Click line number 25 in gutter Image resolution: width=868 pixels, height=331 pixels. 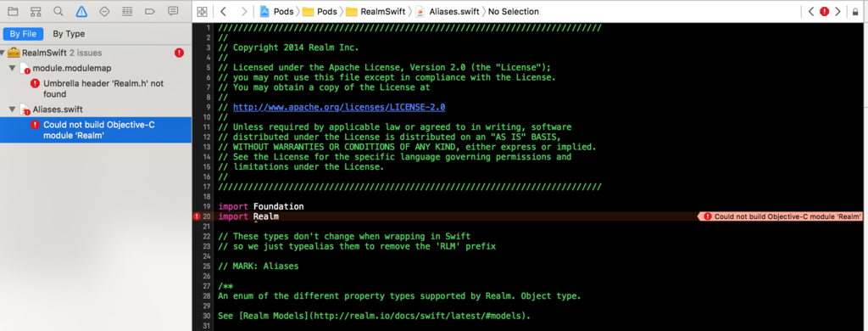pyautogui.click(x=206, y=266)
